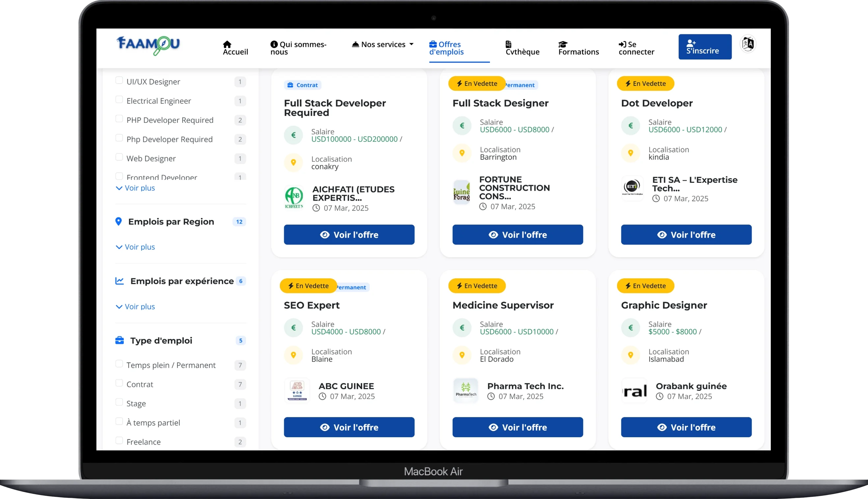Expand Voir plus under Emplois par Region
Screen dimensions: 868x499
tap(136, 247)
